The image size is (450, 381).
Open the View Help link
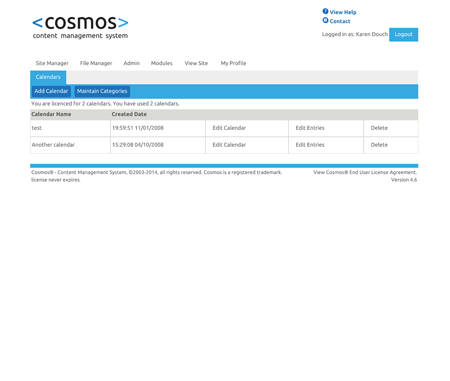tap(343, 12)
